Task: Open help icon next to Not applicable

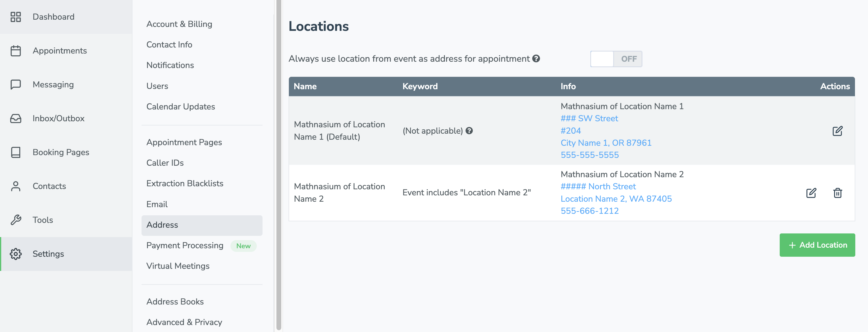Action: pos(469,131)
